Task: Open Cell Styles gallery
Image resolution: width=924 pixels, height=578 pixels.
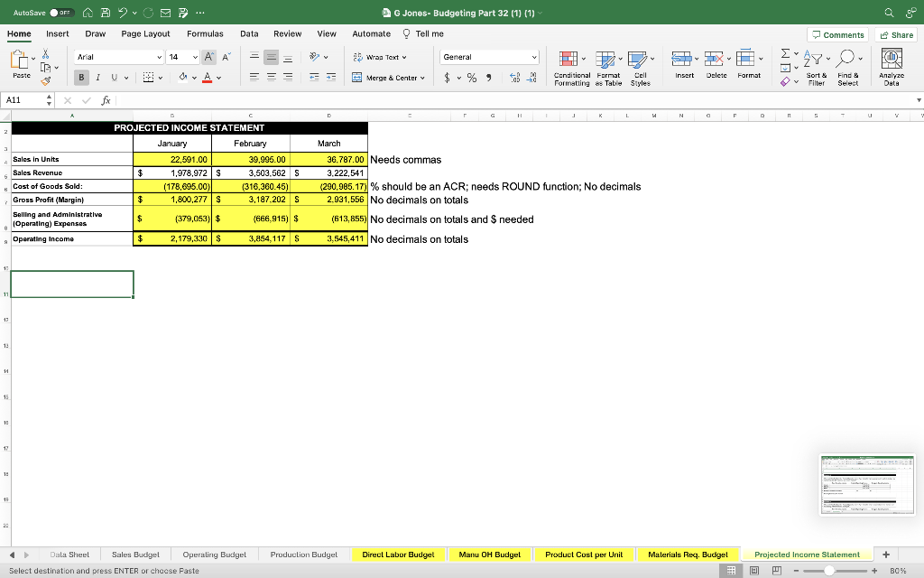Action: click(640, 69)
